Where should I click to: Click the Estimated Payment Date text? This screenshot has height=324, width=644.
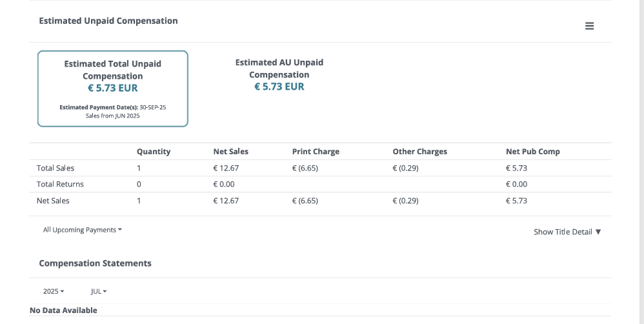(x=112, y=107)
